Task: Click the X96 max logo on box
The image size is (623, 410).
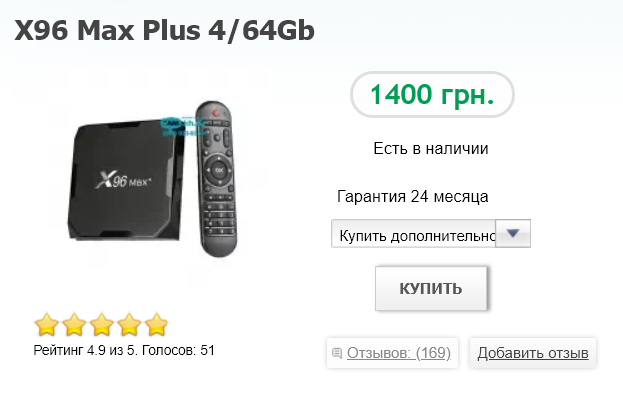Action: 123,180
